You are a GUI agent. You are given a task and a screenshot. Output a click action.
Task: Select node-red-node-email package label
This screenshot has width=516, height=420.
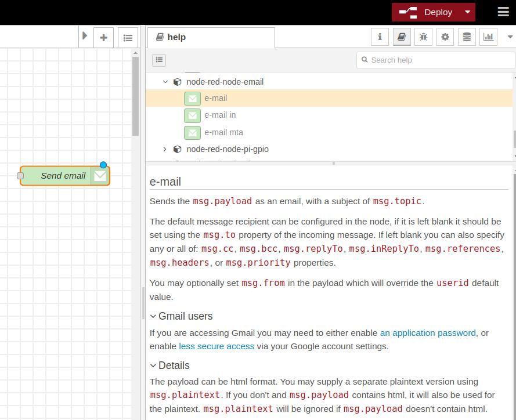coord(225,82)
